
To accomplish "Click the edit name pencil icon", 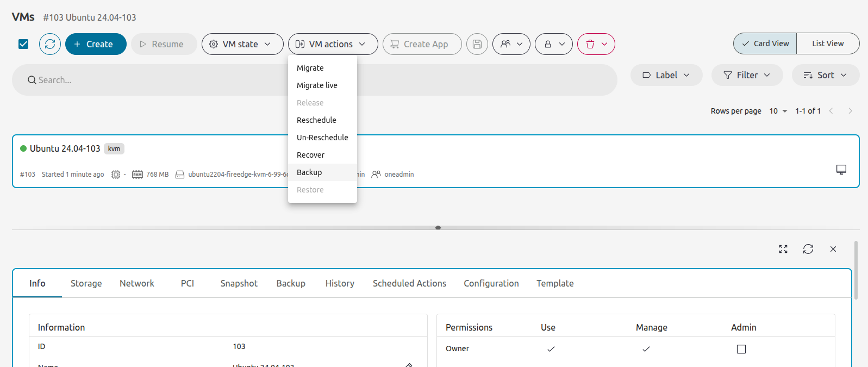I will [x=409, y=365].
